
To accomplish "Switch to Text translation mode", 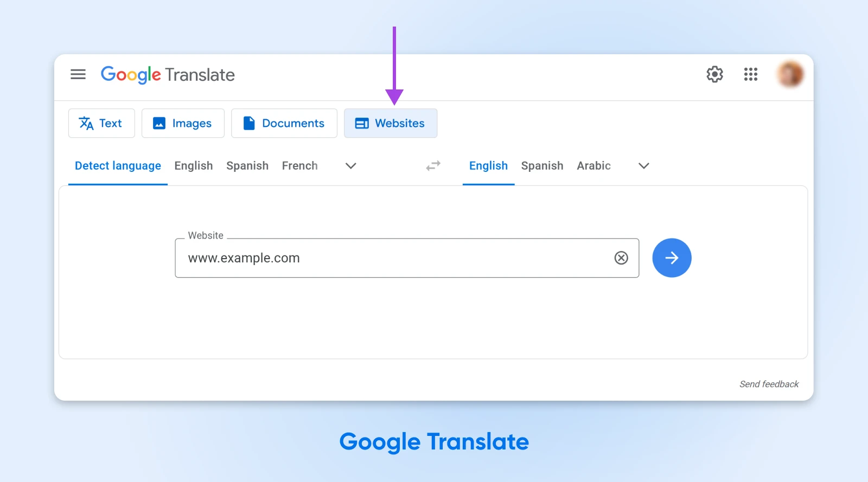I will 101,124.
